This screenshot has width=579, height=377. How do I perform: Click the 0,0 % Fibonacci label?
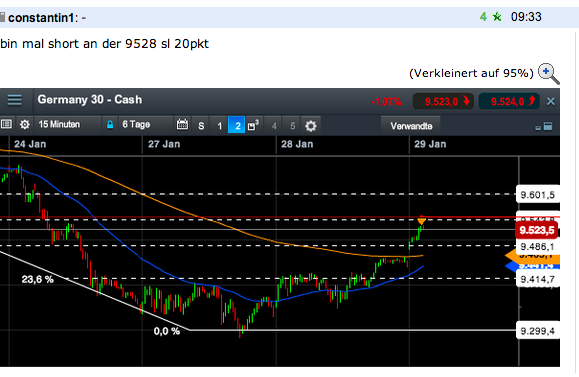coord(167,331)
